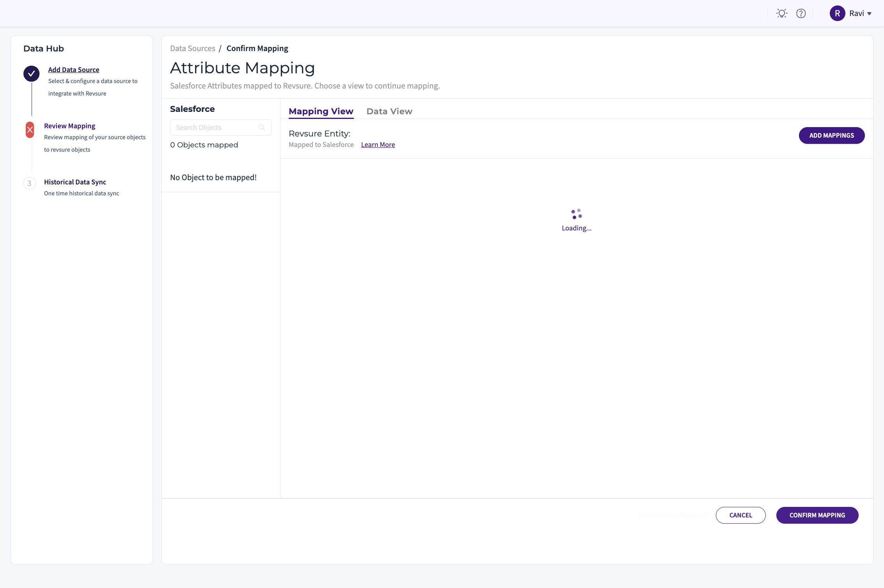Click the loading spinner indicator

(x=577, y=214)
